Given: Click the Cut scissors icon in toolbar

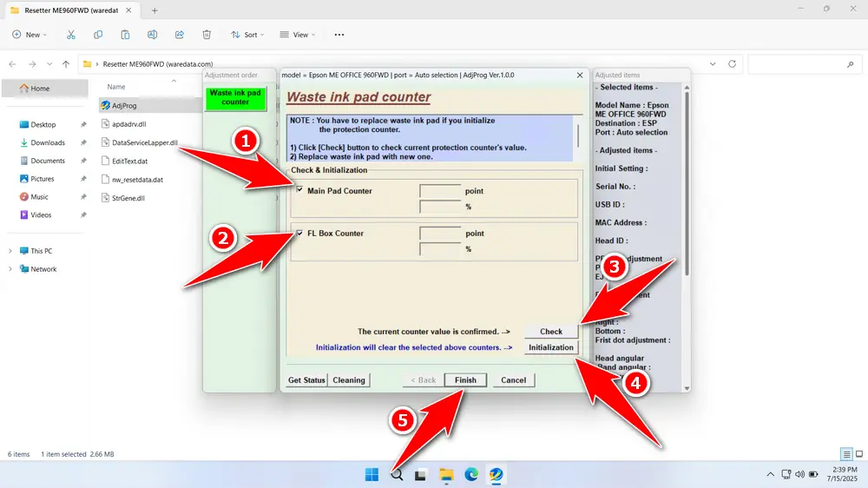Looking at the screenshot, I should click(x=71, y=35).
